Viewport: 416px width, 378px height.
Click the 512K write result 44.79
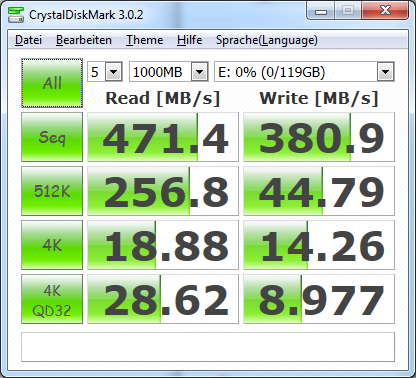coord(319,191)
